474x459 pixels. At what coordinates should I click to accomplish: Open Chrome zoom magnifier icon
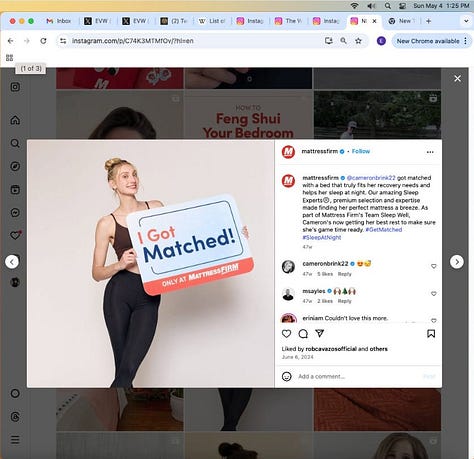(343, 41)
